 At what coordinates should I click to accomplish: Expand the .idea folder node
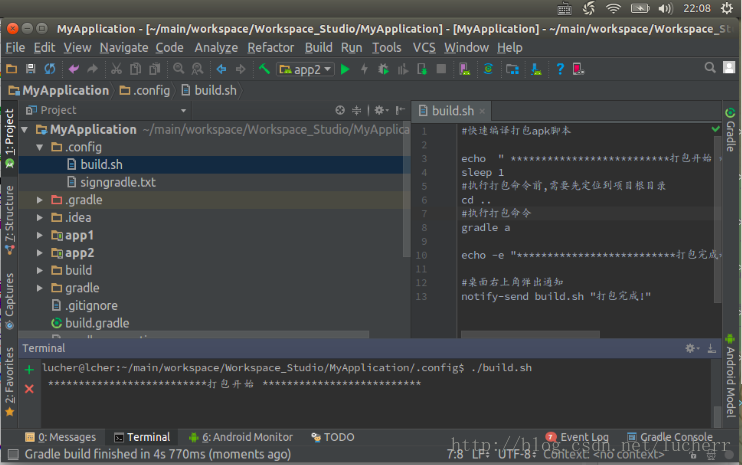click(x=40, y=218)
